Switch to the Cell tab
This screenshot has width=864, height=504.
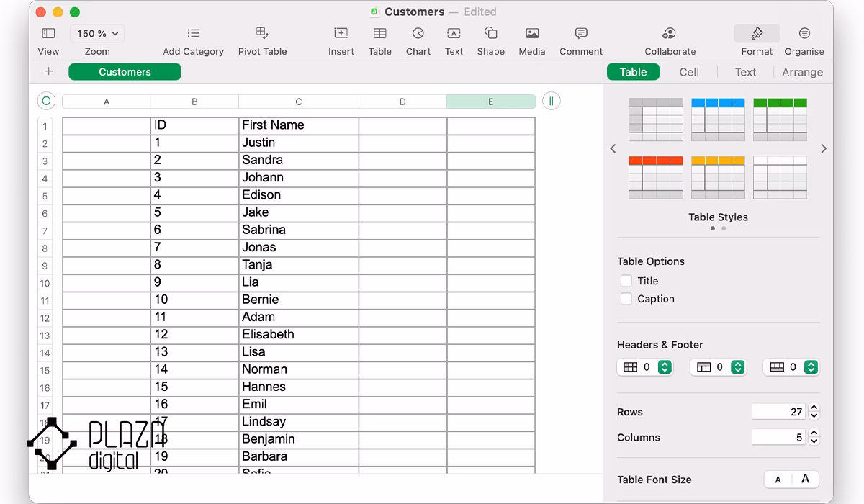click(689, 72)
